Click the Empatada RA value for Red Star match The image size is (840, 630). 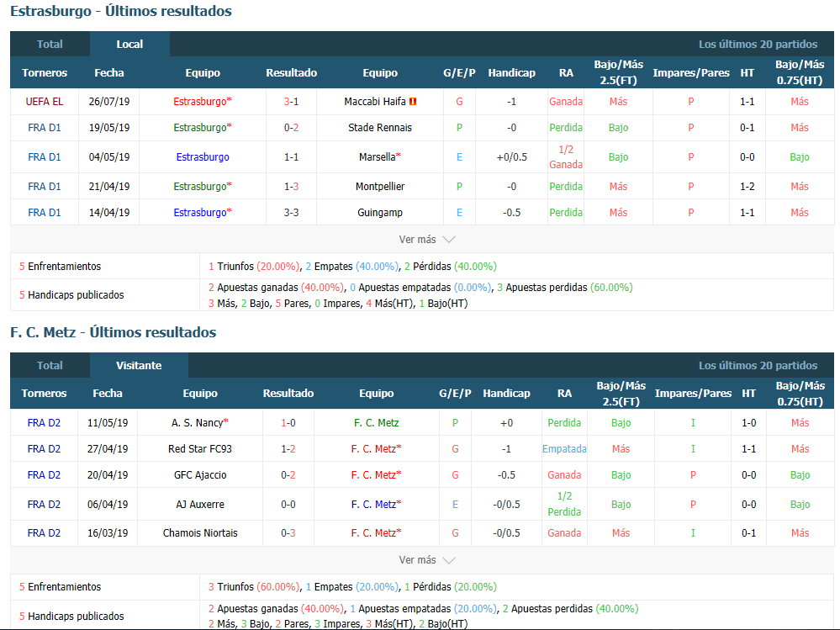pyautogui.click(x=564, y=448)
